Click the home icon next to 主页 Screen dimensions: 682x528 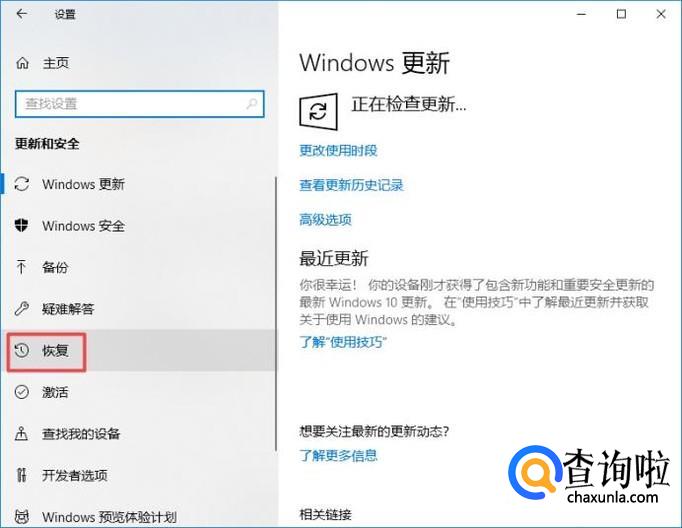point(22,63)
